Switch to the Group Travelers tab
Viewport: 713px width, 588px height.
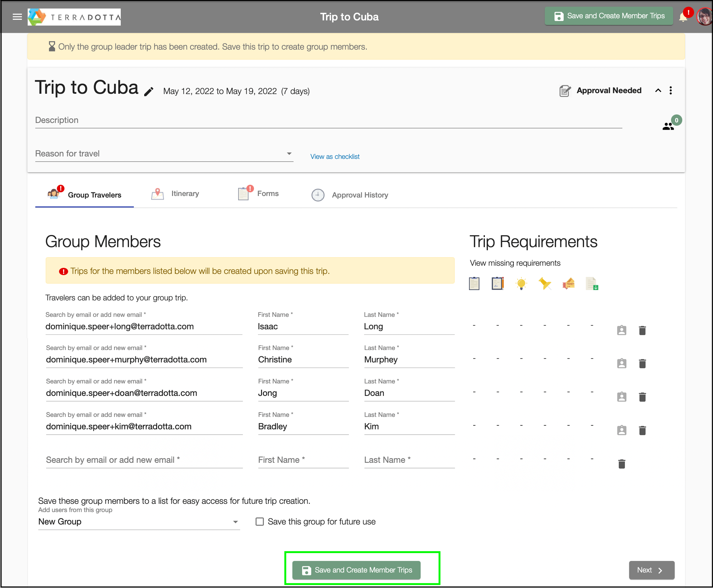pos(85,195)
